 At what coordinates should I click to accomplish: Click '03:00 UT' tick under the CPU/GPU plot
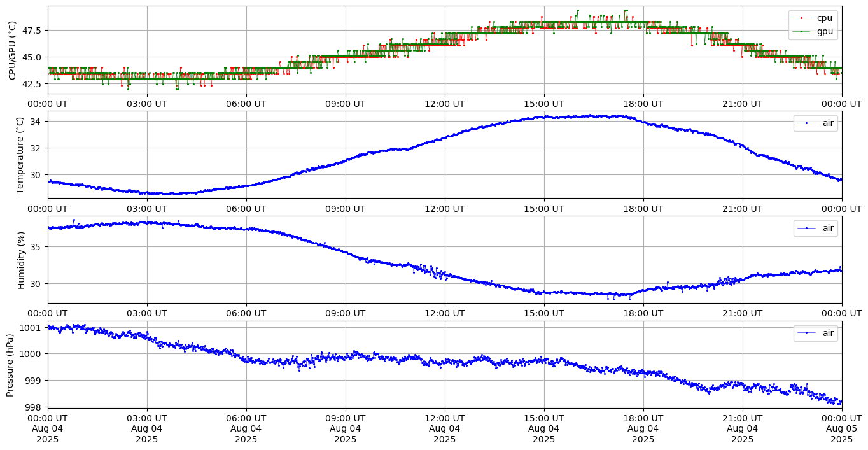click(x=147, y=104)
